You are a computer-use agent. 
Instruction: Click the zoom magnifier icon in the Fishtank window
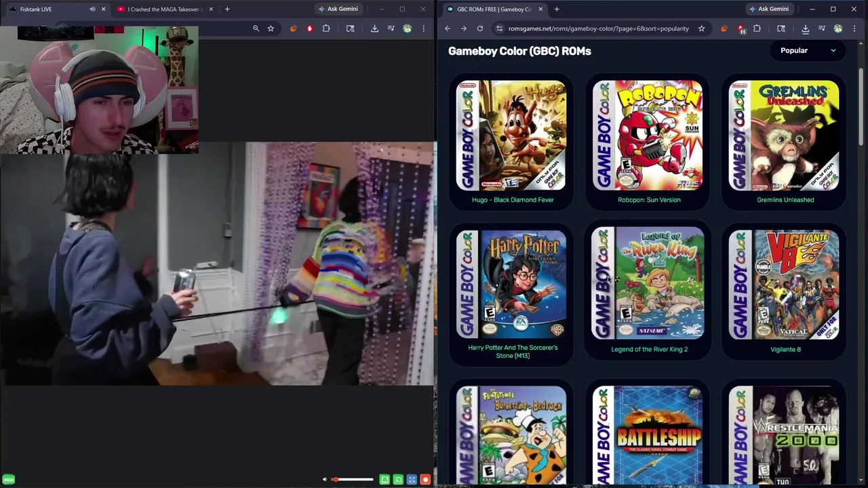tap(256, 28)
